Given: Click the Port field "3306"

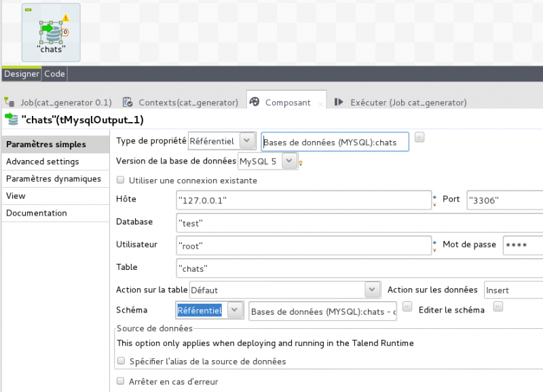Looking at the screenshot, I should 505,200.
